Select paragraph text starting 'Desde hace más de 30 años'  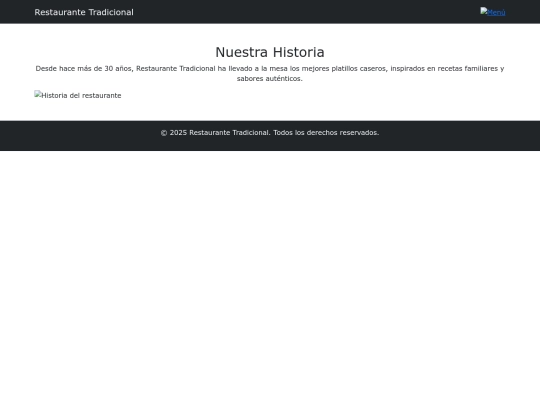pos(270,73)
